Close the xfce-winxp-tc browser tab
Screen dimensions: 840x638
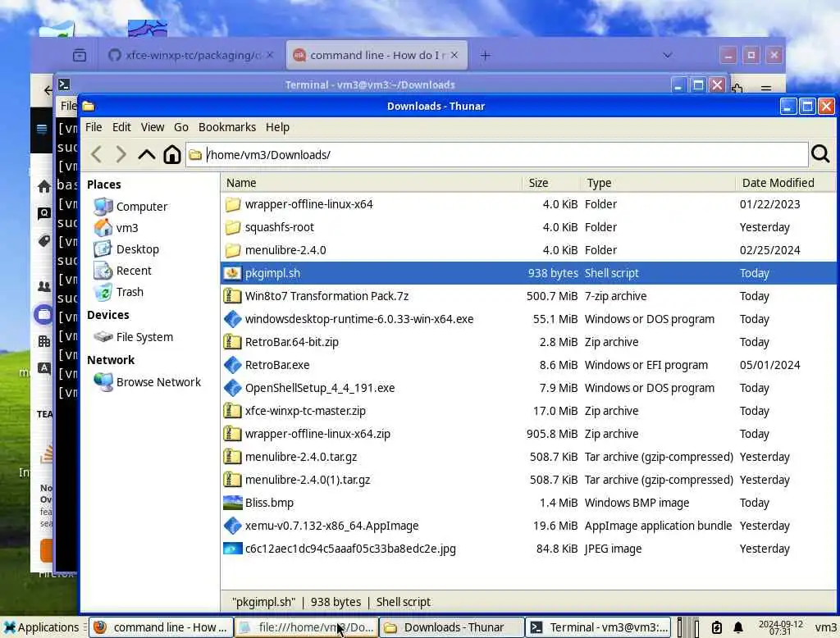tap(270, 55)
